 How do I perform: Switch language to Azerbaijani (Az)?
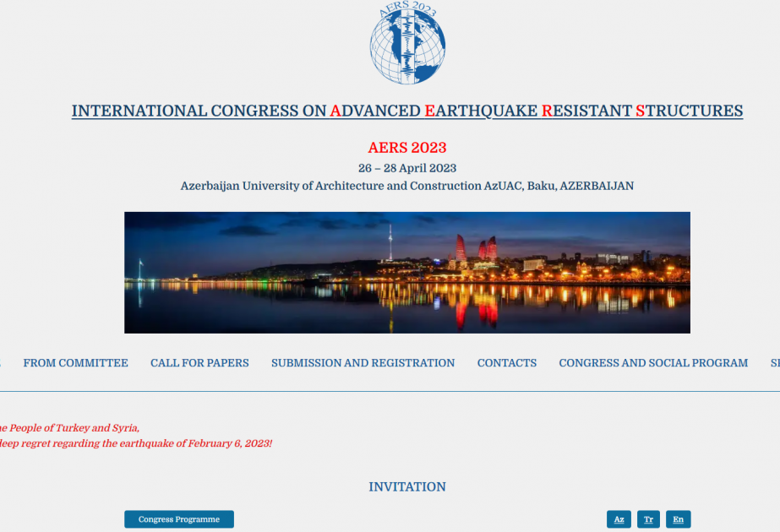[x=619, y=519]
